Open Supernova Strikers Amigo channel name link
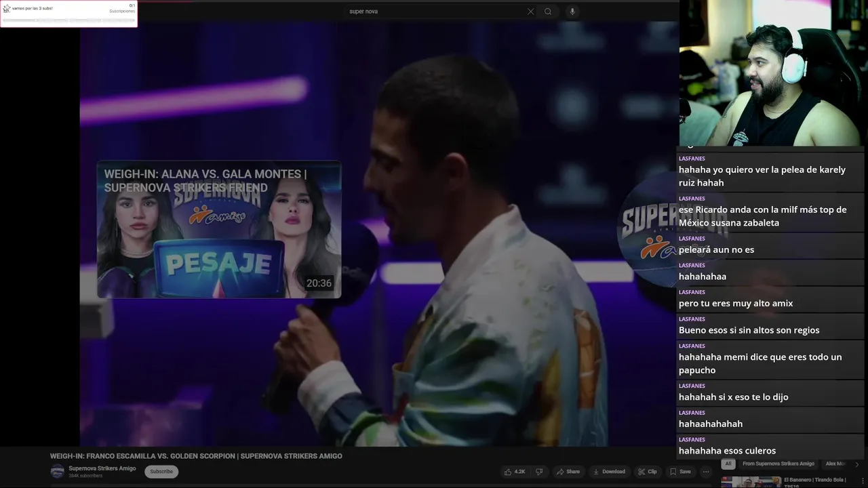This screenshot has height=488, width=868. coord(102,468)
